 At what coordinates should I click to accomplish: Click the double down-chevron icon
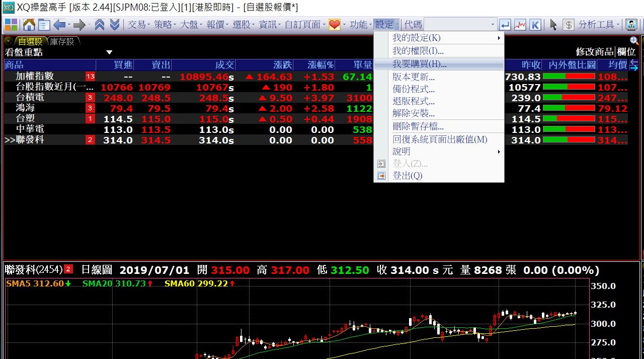pos(115,25)
